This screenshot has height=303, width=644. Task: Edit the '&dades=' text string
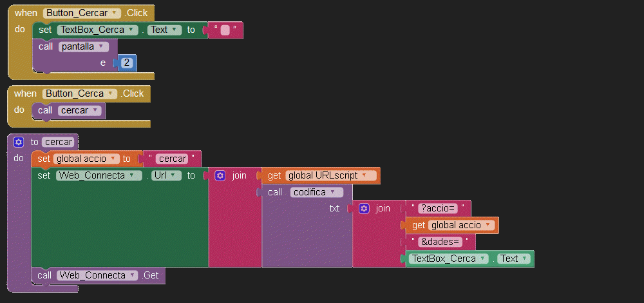[440, 242]
